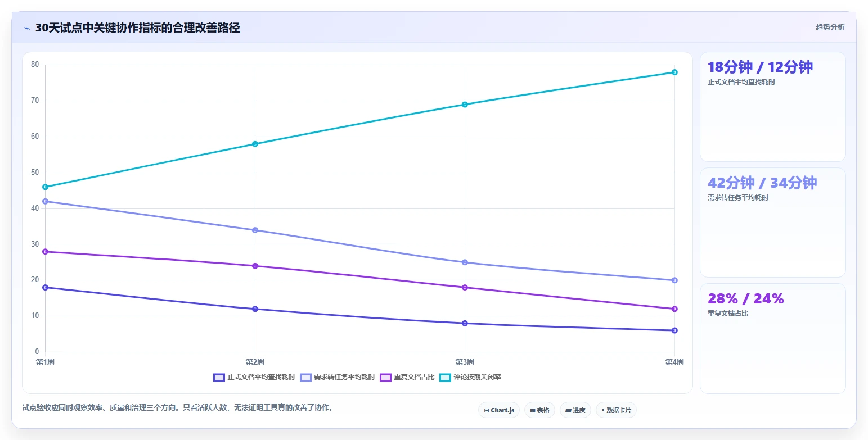Select the Chart.js tag
This screenshot has width=868, height=440.
[499, 410]
